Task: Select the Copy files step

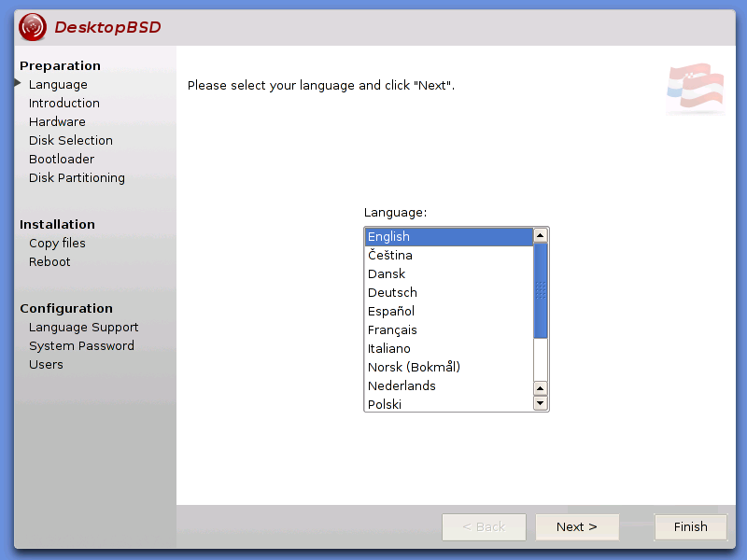Action: tap(57, 243)
